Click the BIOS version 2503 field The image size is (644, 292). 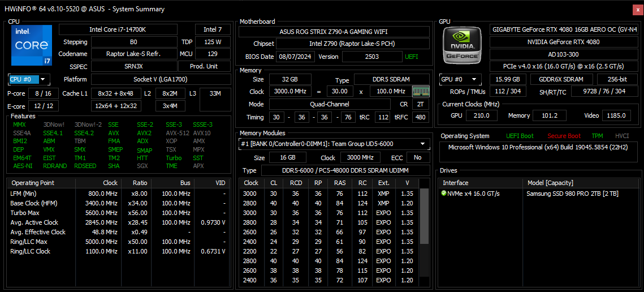[372, 57]
